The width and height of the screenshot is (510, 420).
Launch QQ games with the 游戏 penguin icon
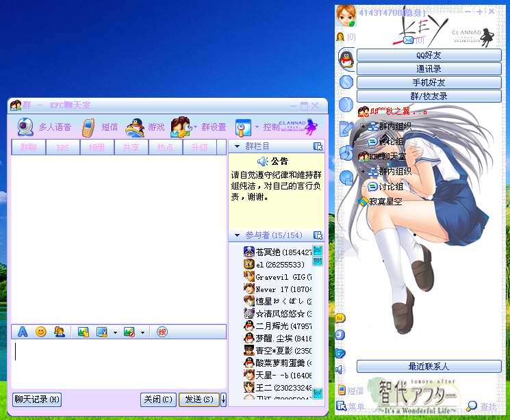(135, 128)
